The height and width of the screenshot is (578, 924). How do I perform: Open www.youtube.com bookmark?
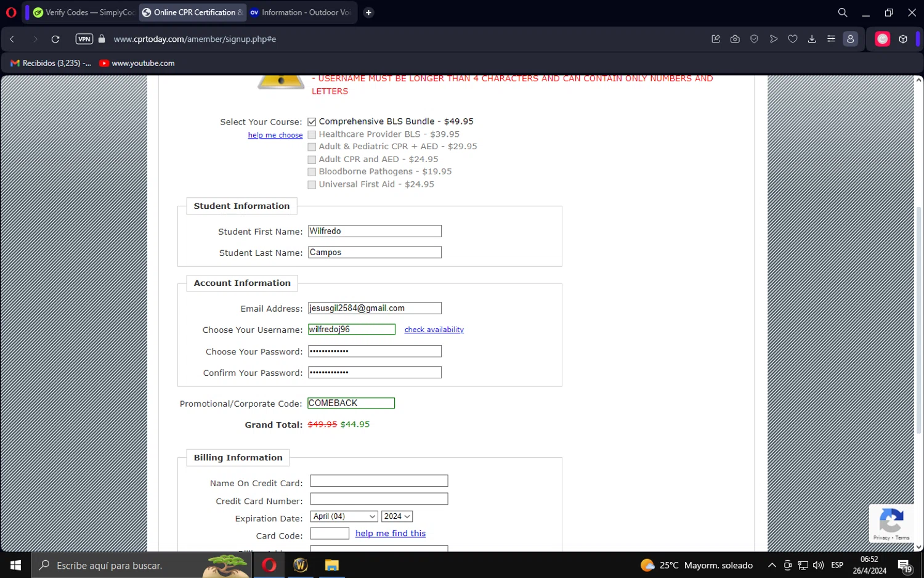pos(137,63)
